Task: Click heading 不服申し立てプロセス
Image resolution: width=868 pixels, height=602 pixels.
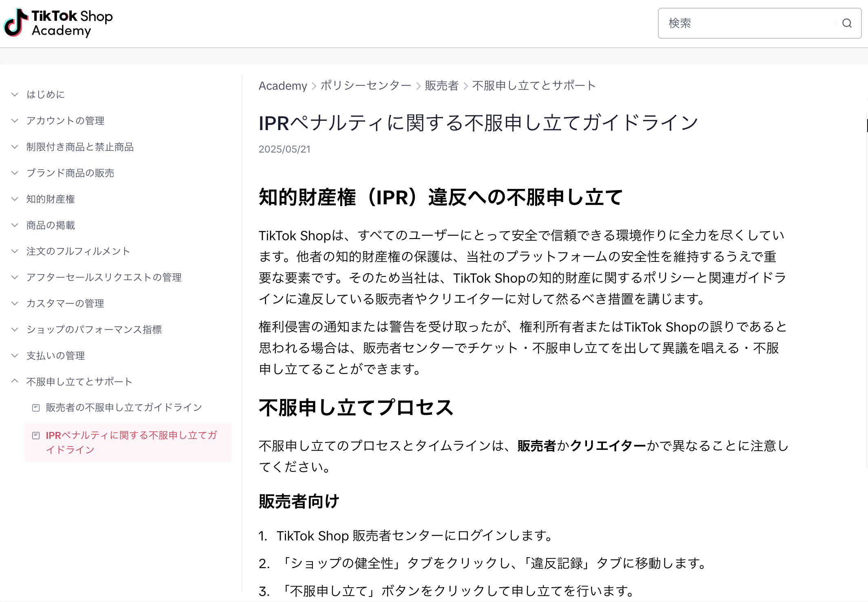Action: pos(356,407)
